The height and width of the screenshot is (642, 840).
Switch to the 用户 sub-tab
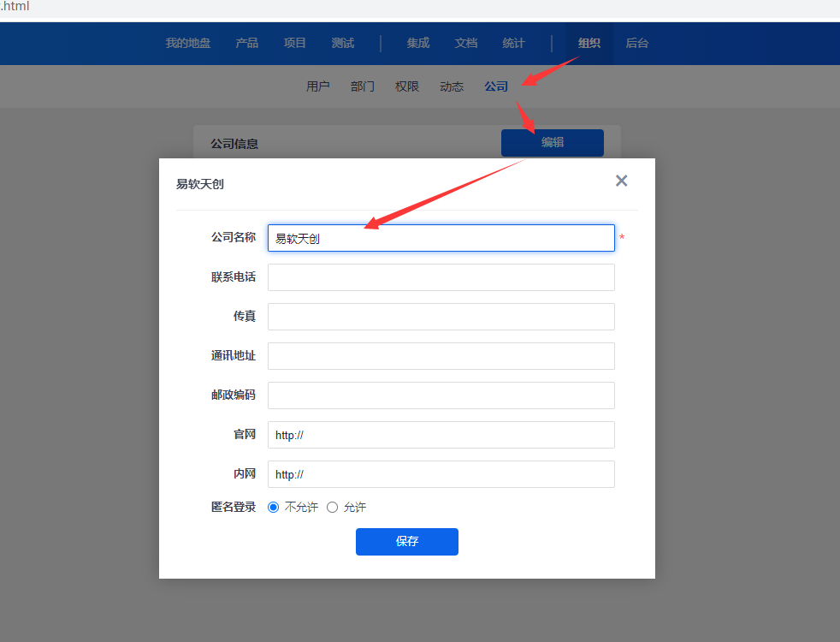click(x=318, y=86)
